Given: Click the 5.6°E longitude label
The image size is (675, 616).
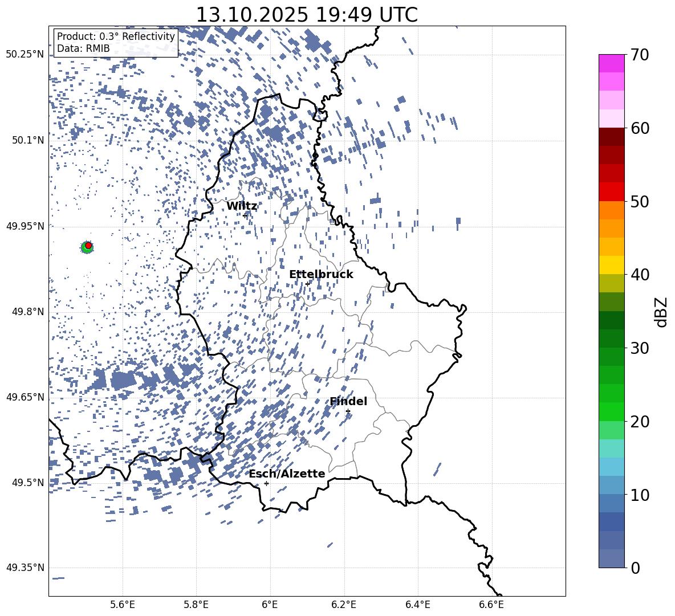Looking at the screenshot, I should 122,605.
